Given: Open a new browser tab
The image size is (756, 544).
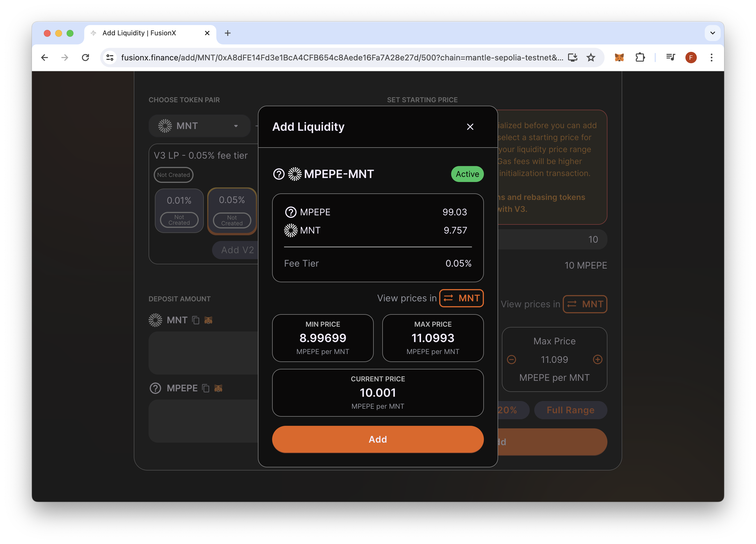Looking at the screenshot, I should tap(228, 33).
